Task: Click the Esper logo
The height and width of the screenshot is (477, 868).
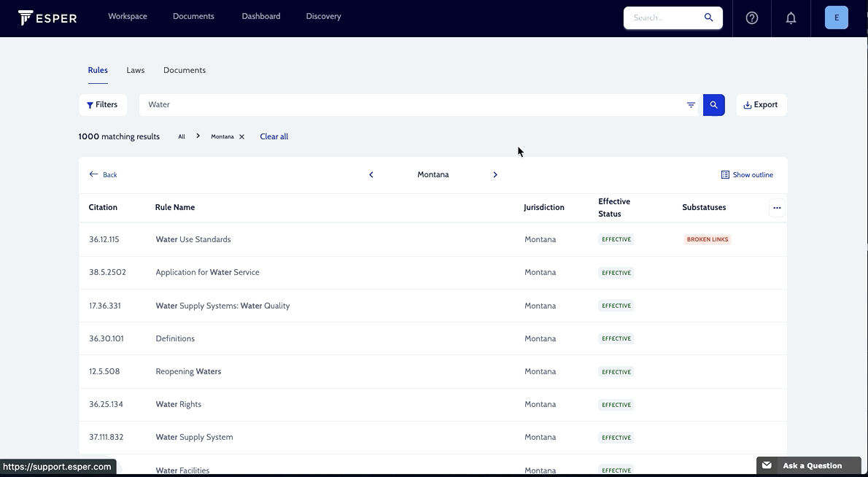Action: (47, 17)
